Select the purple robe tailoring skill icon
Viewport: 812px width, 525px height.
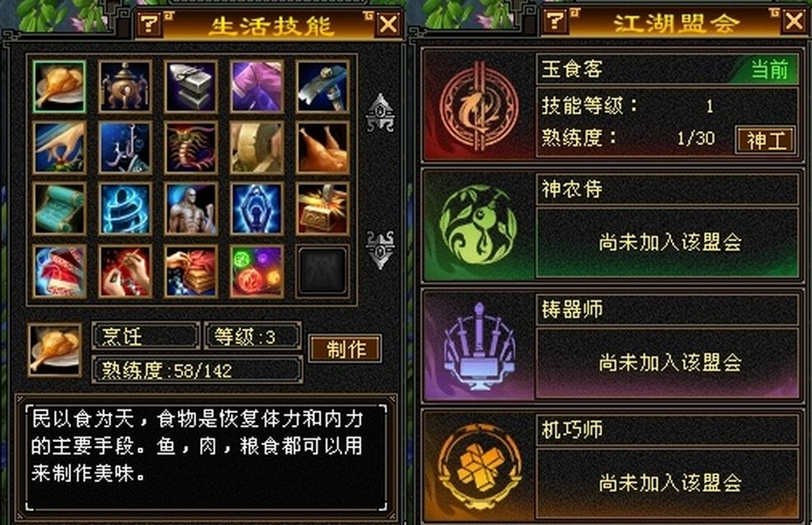[x=257, y=87]
